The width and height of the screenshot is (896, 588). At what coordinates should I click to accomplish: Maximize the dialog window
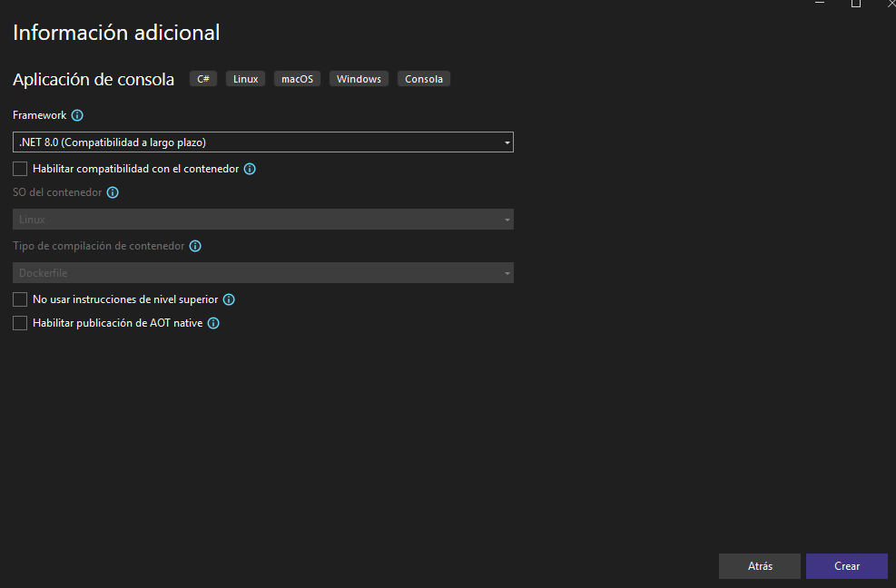coord(856,4)
